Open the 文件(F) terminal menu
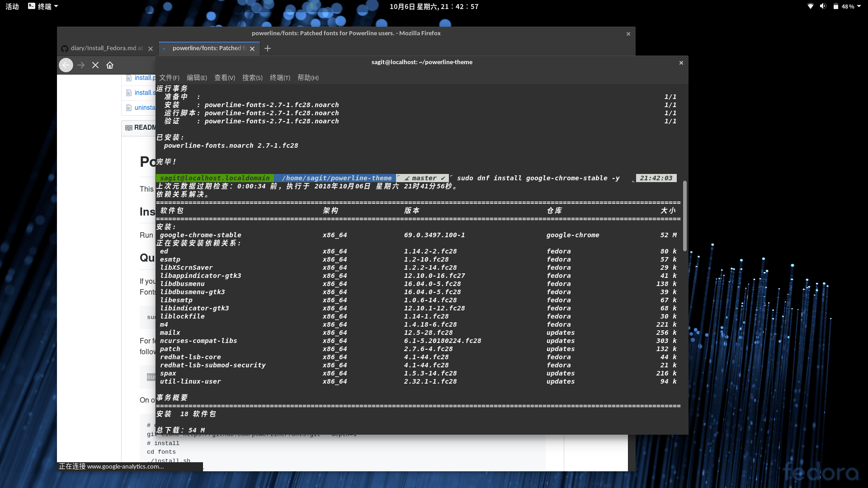Screen dimensions: 868x488 pos(169,78)
